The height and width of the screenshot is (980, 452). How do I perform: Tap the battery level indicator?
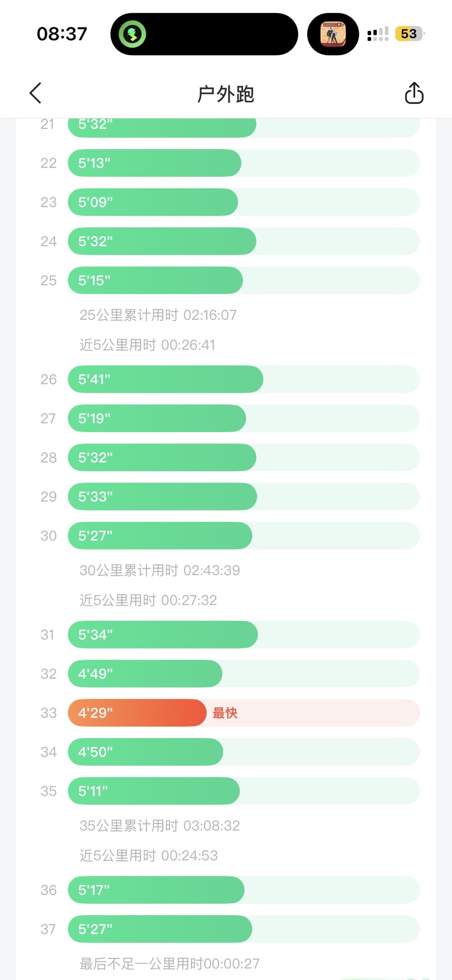click(x=409, y=33)
